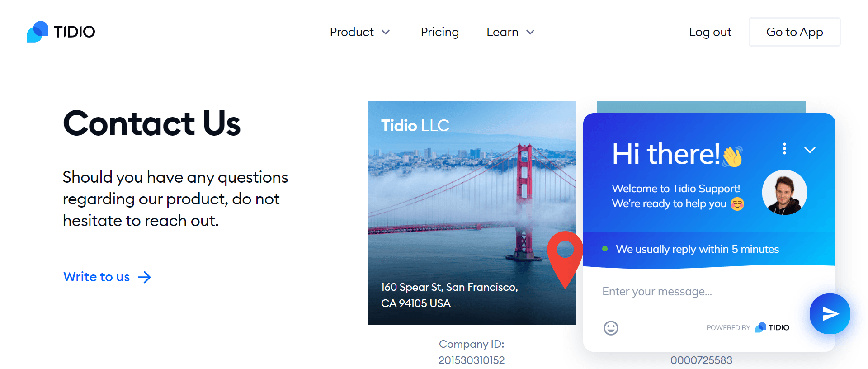Image resolution: width=868 pixels, height=369 pixels.
Task: Click the support agent's avatar photo
Action: point(784,192)
